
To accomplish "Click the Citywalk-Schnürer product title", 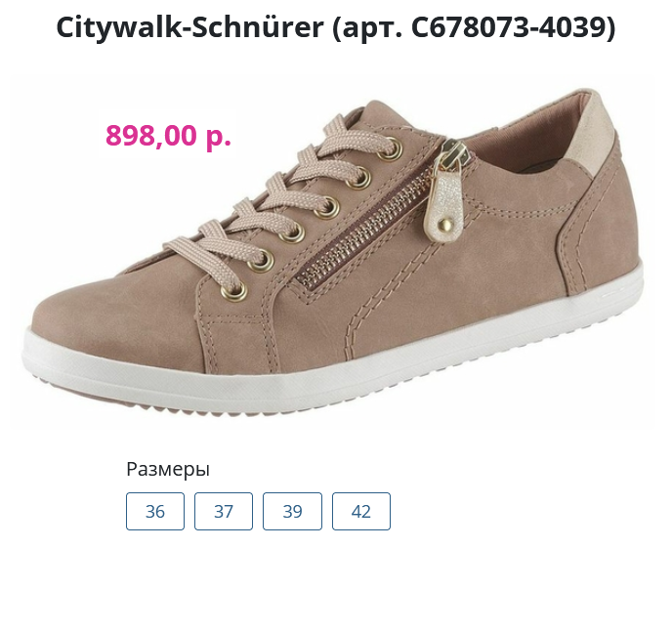I will (189, 26).
